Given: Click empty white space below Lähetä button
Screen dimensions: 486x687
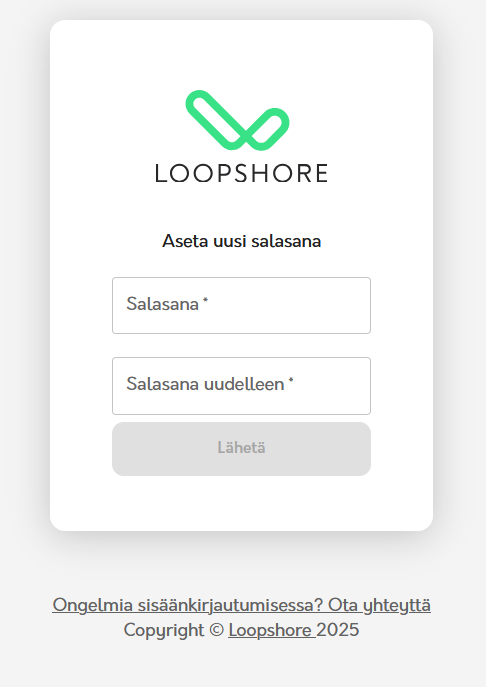Looking at the screenshot, I should (x=241, y=504).
